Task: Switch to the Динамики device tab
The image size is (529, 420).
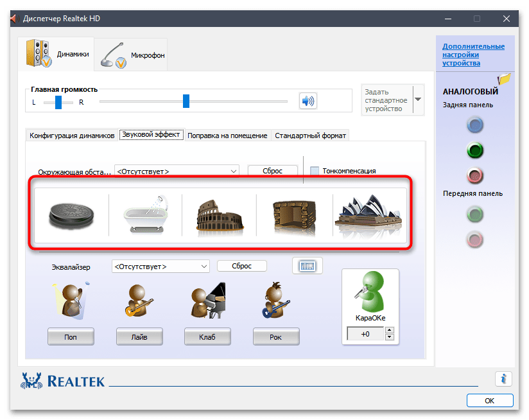Action: point(56,54)
